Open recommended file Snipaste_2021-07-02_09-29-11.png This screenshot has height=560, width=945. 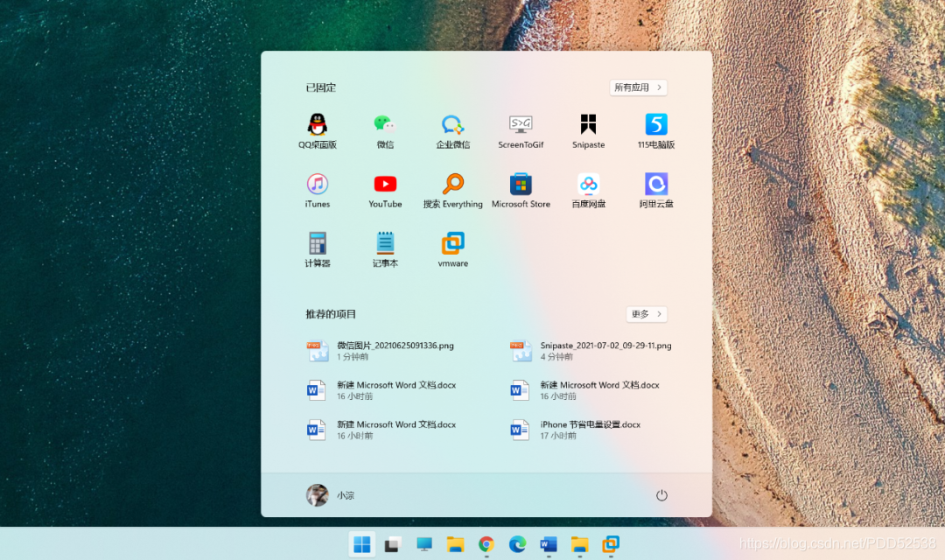point(591,351)
